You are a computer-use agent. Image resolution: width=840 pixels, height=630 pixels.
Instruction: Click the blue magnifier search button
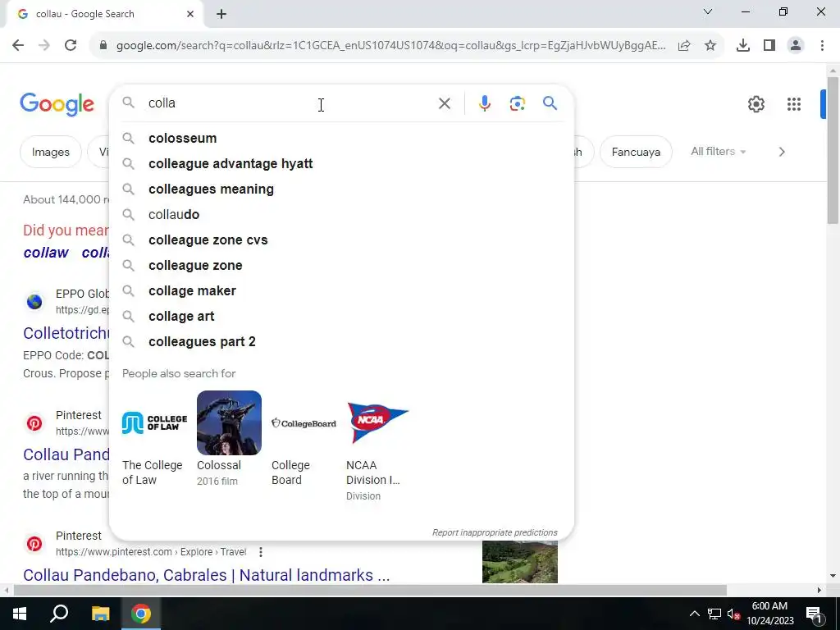550,103
